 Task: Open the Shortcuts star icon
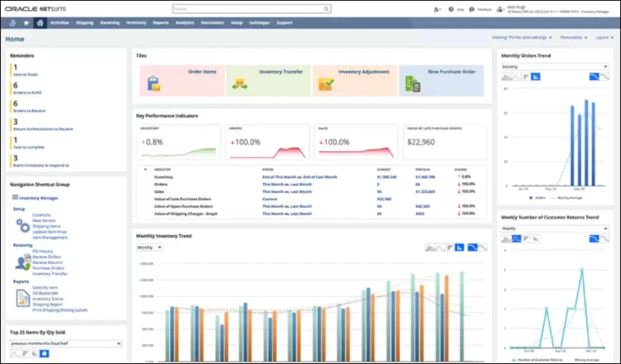point(26,23)
